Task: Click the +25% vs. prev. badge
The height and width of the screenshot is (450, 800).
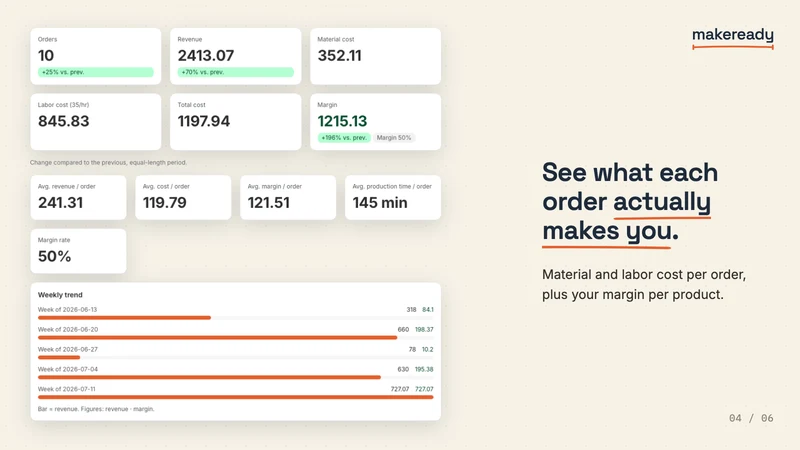Action: tap(95, 72)
